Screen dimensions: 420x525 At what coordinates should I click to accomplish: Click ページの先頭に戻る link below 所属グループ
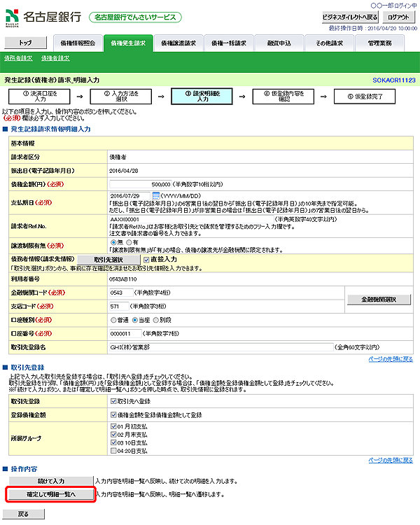point(391,461)
